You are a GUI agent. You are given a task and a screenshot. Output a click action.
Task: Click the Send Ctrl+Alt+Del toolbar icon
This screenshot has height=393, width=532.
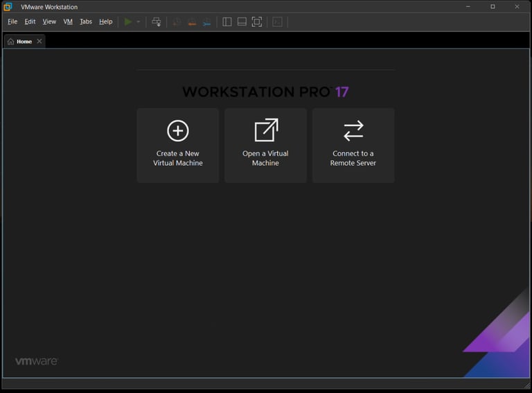[x=156, y=21]
